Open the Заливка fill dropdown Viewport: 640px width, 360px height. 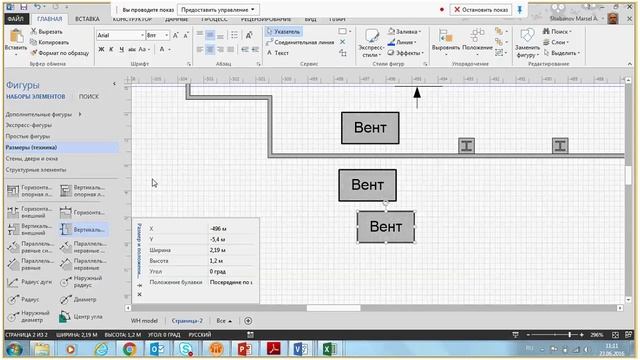[x=404, y=31]
